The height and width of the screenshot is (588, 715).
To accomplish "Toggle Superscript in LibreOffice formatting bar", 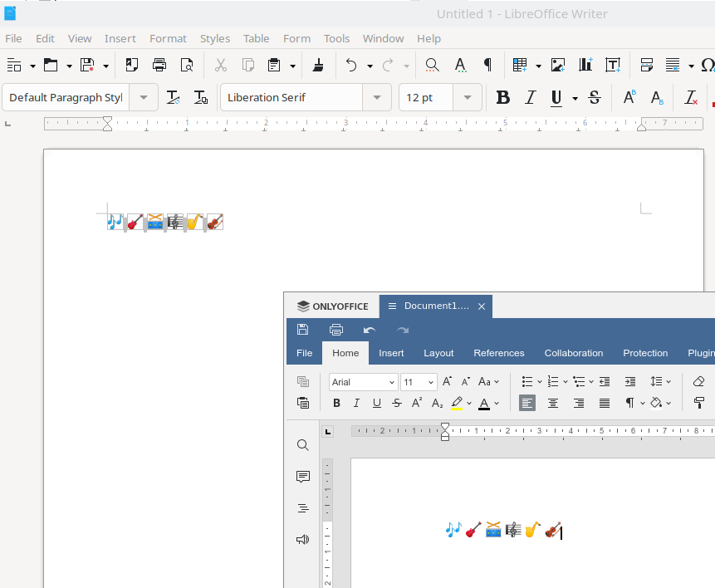I will (x=629, y=98).
